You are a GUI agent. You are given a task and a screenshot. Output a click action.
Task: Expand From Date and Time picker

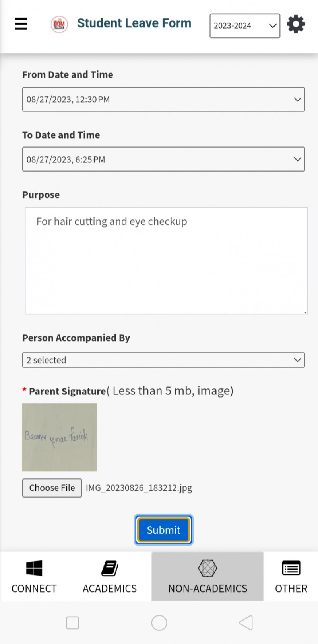(x=163, y=99)
